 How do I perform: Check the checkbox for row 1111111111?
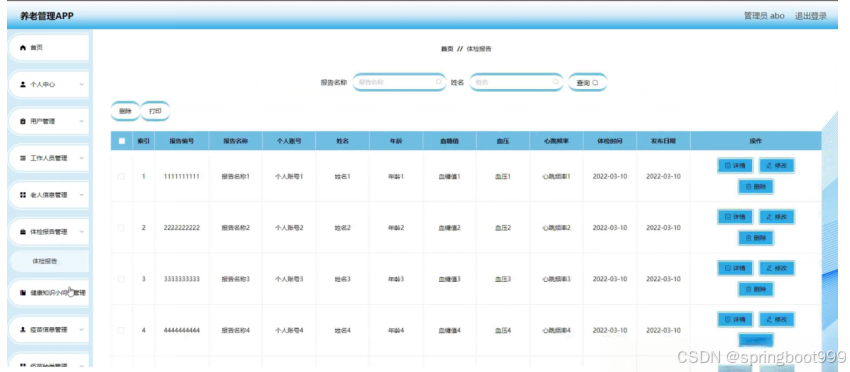click(121, 176)
